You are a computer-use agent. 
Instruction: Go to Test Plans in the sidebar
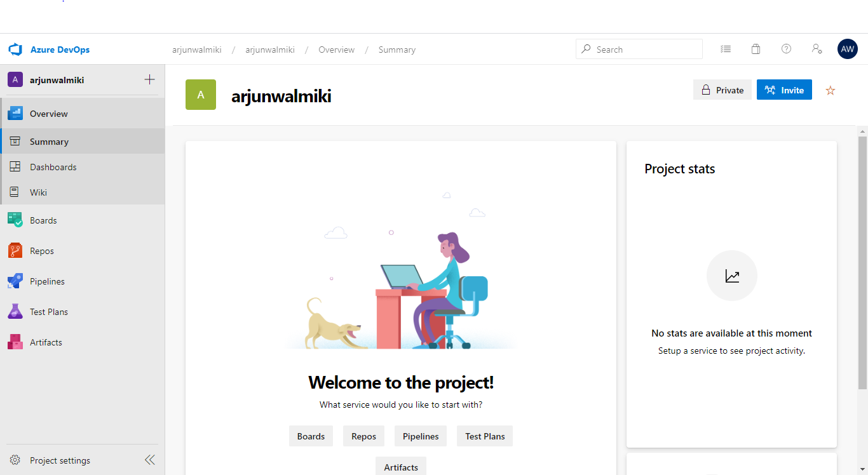(x=83, y=312)
